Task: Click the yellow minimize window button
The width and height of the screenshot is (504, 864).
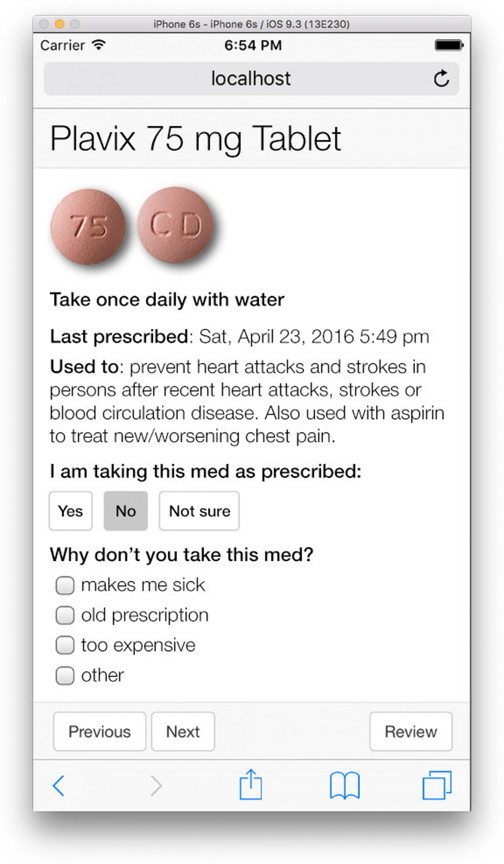Action: point(59,24)
